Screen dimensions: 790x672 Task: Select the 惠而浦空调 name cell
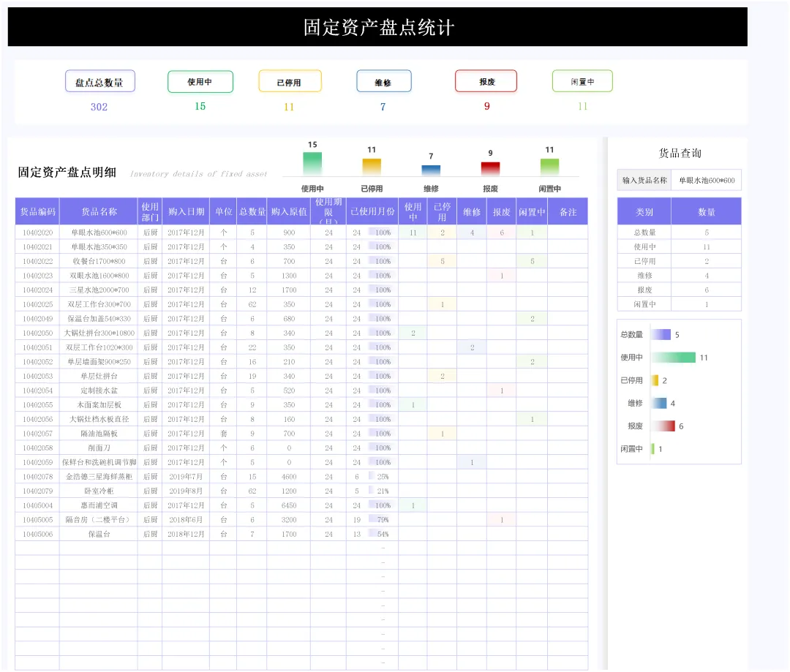click(x=99, y=505)
